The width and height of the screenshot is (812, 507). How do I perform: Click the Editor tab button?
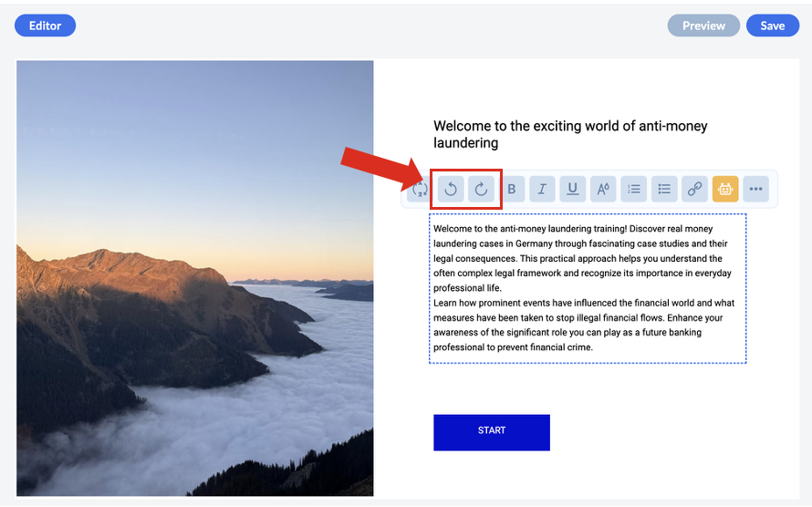(45, 26)
